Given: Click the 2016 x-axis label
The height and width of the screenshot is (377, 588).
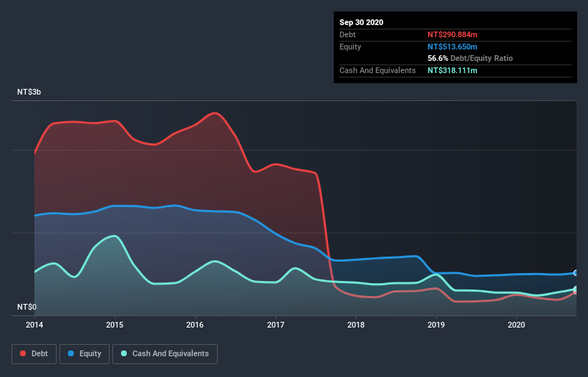Looking at the screenshot, I should [195, 325].
